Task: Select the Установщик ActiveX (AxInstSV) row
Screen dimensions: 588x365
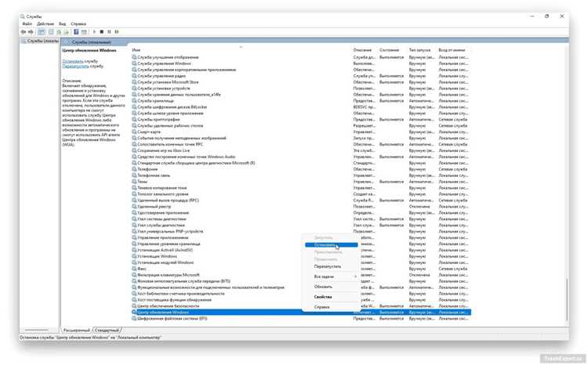Action: point(300,250)
